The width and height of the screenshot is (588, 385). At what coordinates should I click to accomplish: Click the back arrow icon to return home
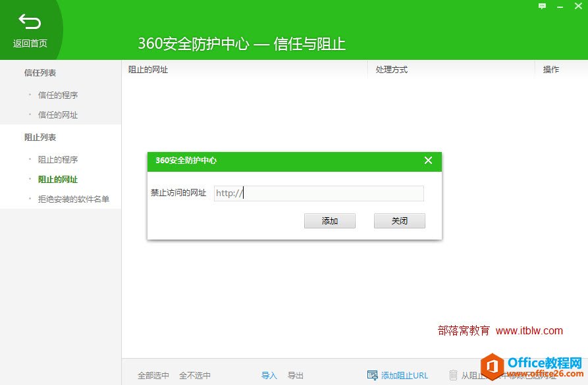click(30, 21)
